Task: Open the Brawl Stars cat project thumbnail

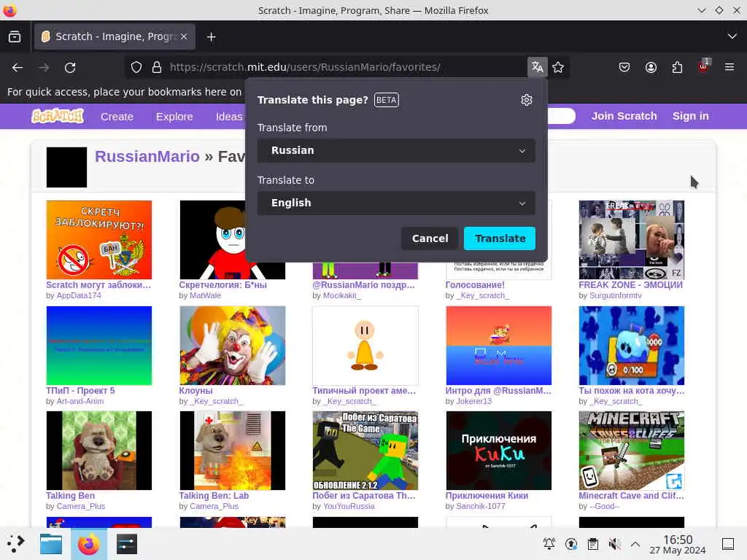Action: (x=631, y=345)
